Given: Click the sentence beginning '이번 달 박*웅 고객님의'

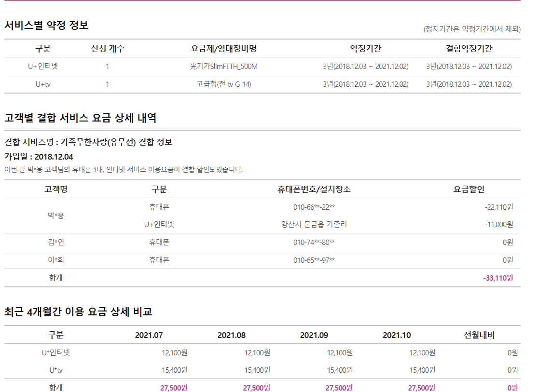Looking at the screenshot, I should pyautogui.click(x=124, y=170).
